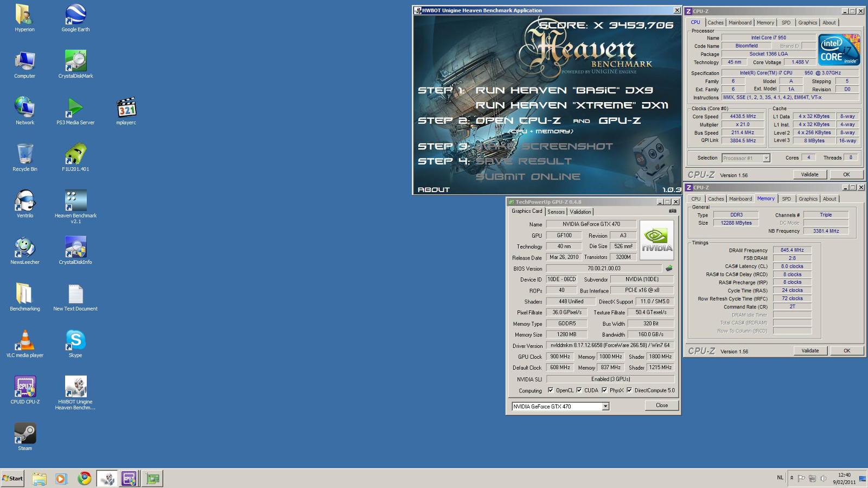Click the GPU-Z screenshot camera icon
The width and height of the screenshot is (868, 488).
(673, 211)
